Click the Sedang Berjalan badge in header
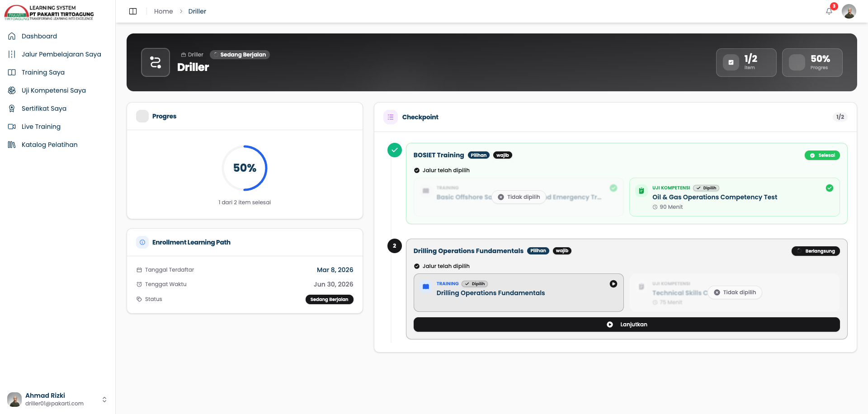 [240, 55]
